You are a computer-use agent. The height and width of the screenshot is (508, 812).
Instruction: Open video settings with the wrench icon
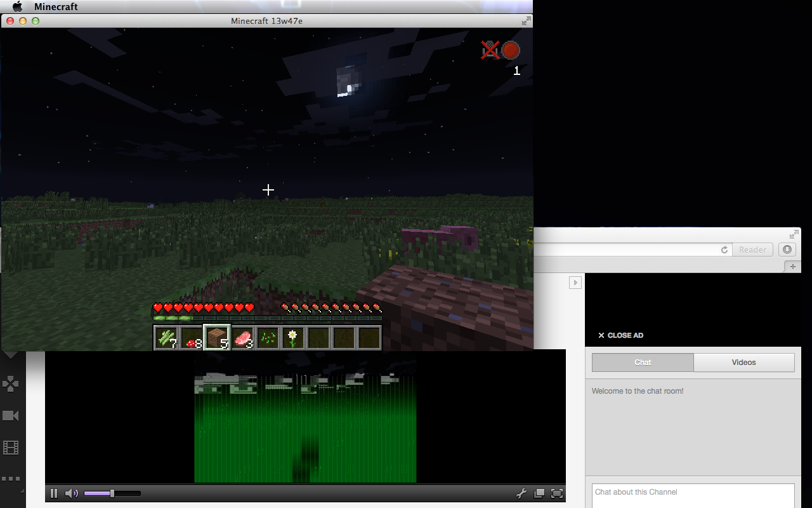[x=521, y=493]
